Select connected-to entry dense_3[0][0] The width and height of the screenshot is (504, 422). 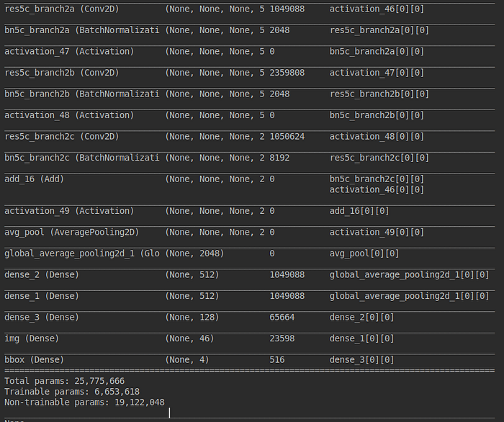point(361,359)
